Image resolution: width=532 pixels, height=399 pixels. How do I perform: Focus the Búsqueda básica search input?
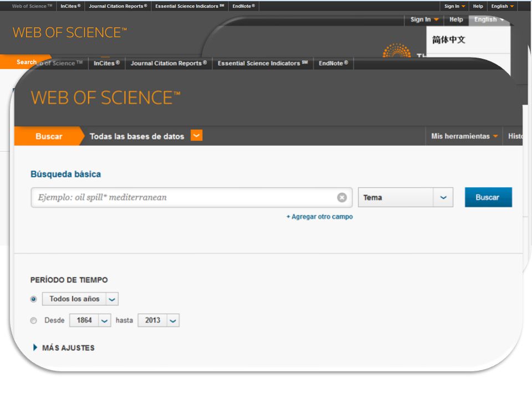tap(191, 197)
